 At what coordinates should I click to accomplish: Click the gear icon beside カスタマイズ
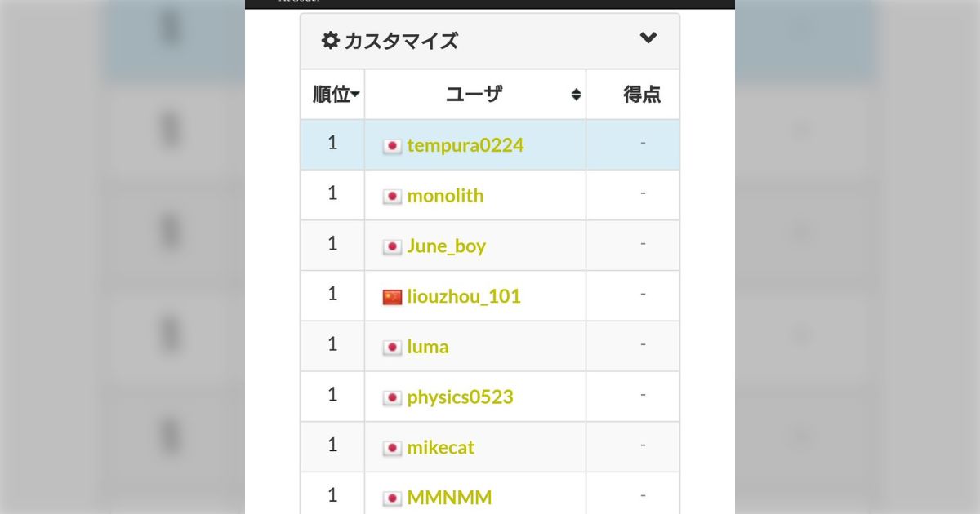(330, 40)
